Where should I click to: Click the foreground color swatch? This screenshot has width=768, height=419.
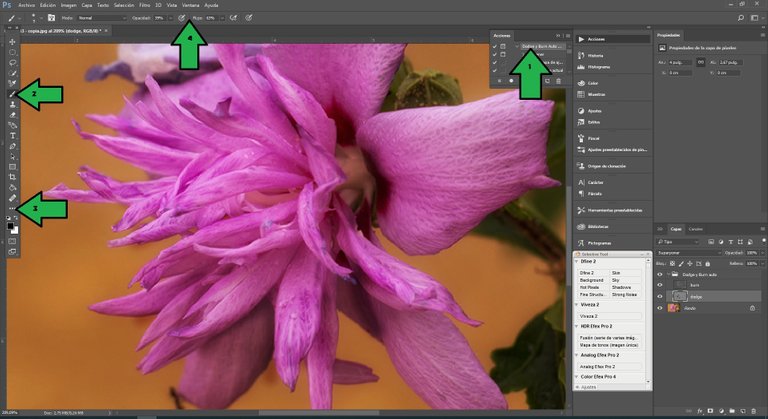(10, 226)
